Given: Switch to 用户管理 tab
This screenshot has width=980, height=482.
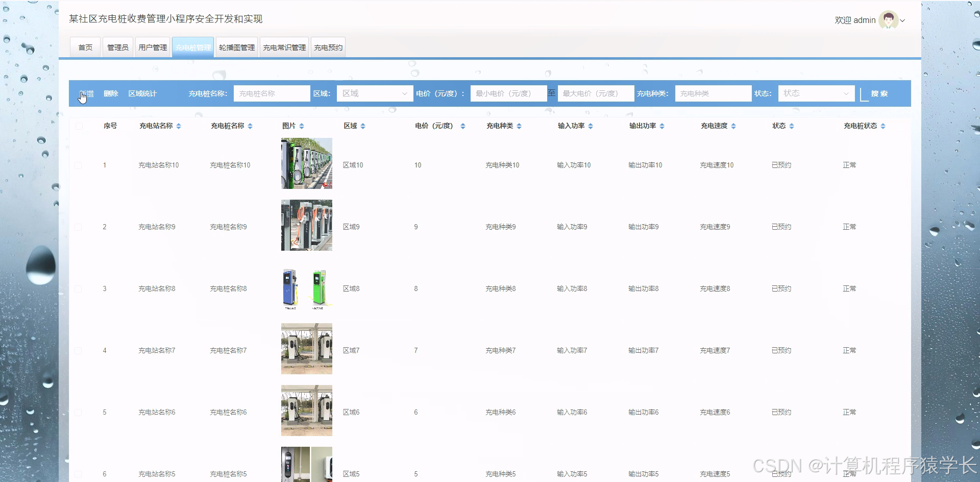Looking at the screenshot, I should (153, 47).
